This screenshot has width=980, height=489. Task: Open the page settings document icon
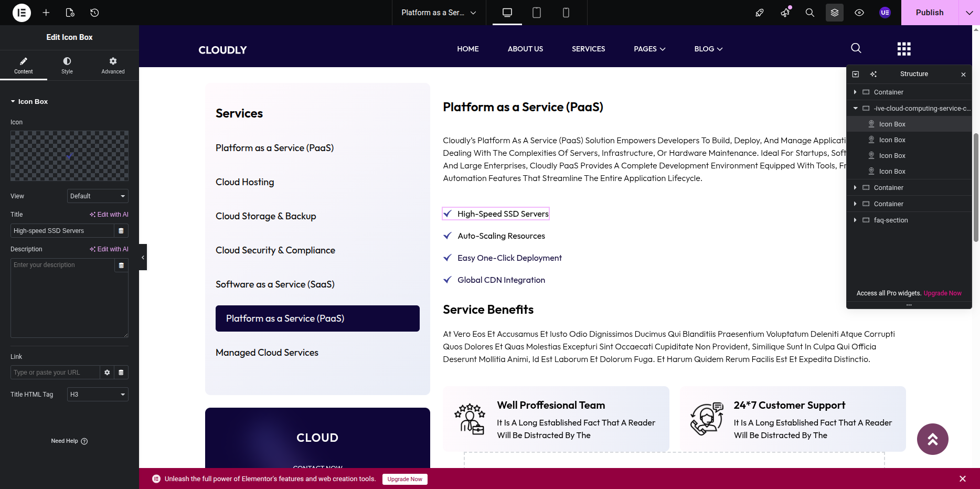[x=70, y=13]
